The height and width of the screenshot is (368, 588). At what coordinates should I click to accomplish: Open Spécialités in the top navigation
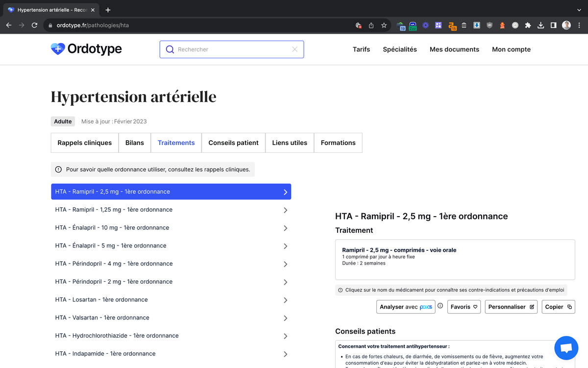point(400,49)
